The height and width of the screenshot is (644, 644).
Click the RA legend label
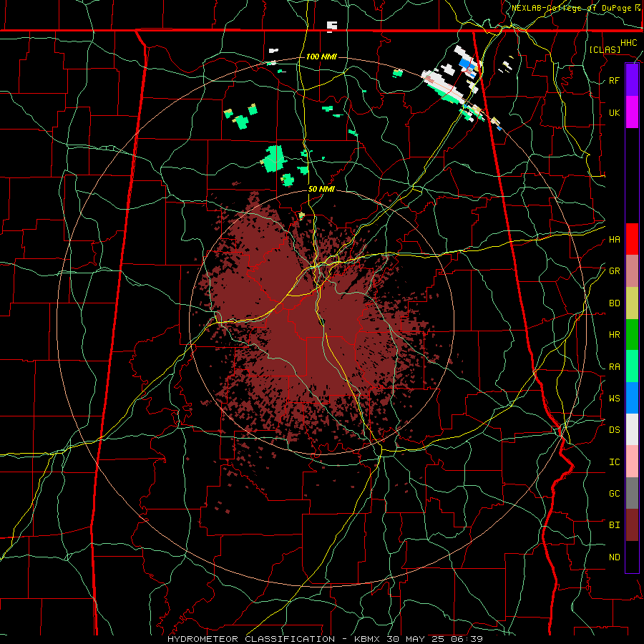click(614, 367)
